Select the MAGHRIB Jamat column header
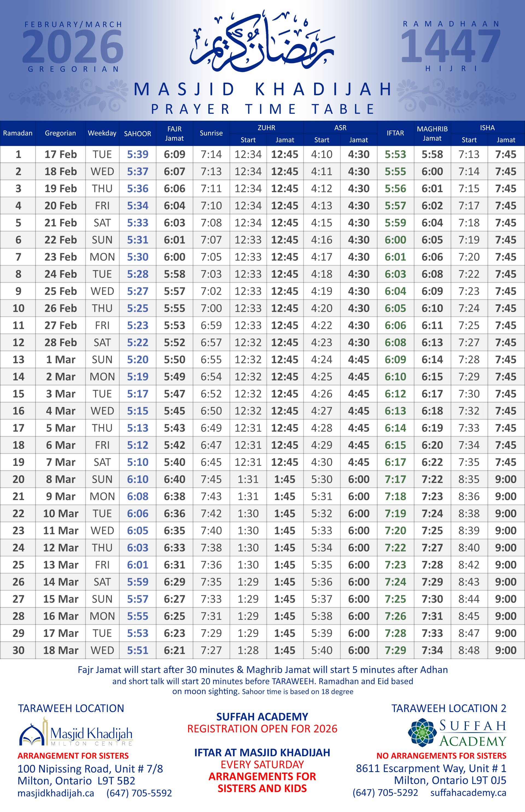525x812 pixels. [432, 133]
